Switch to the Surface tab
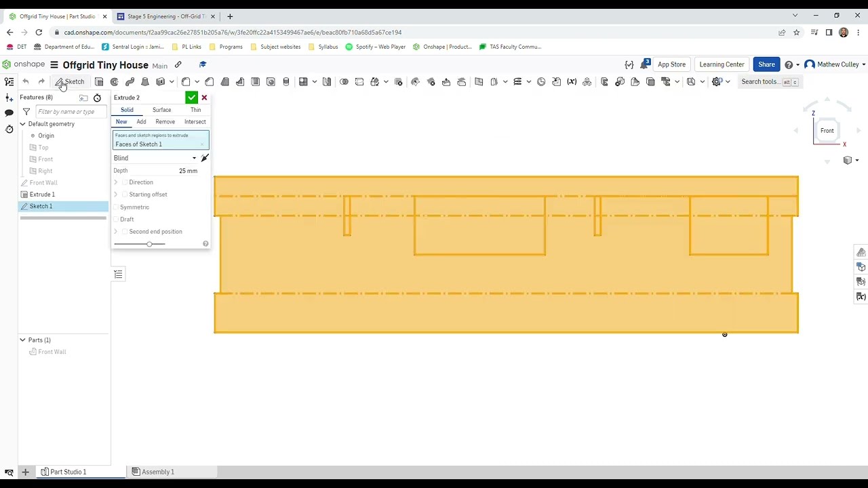 pyautogui.click(x=161, y=110)
